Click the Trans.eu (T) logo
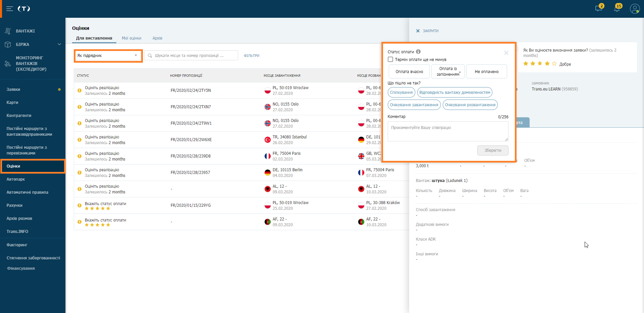 tap(24, 9)
